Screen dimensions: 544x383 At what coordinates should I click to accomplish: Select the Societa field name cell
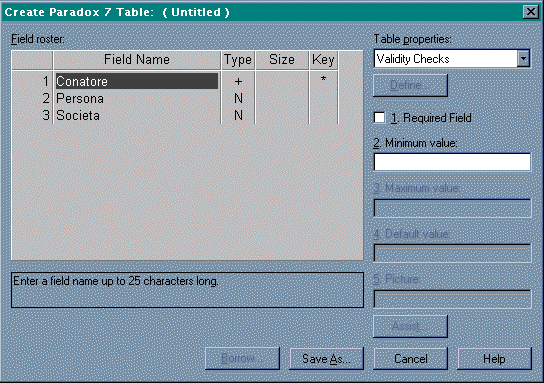pos(137,115)
